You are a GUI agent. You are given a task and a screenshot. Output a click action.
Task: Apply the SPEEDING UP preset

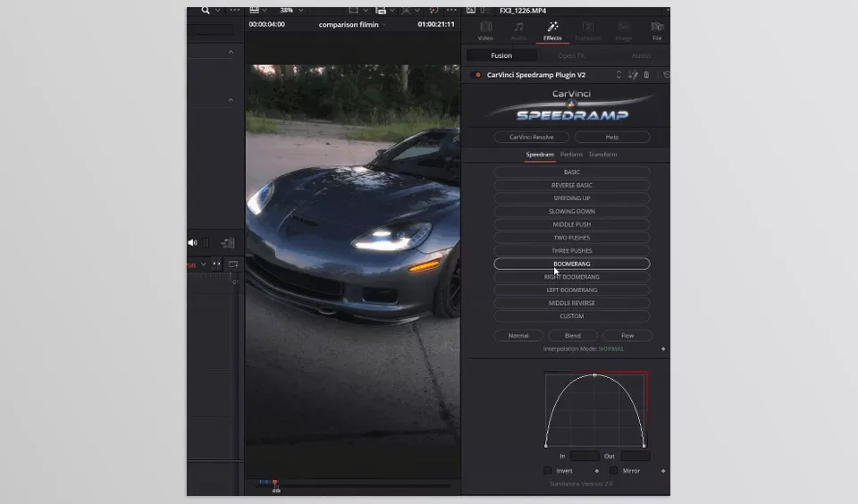click(572, 198)
